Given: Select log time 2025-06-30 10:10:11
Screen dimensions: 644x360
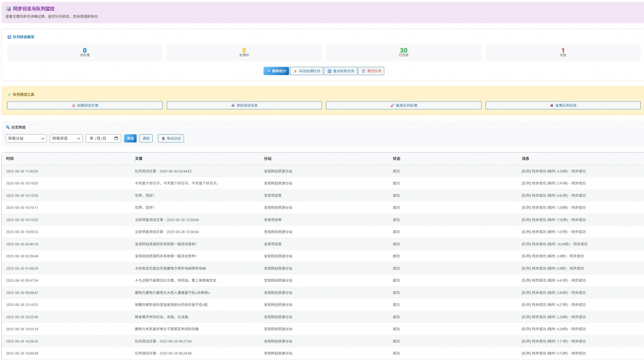Looking at the screenshot, I should [22, 208].
